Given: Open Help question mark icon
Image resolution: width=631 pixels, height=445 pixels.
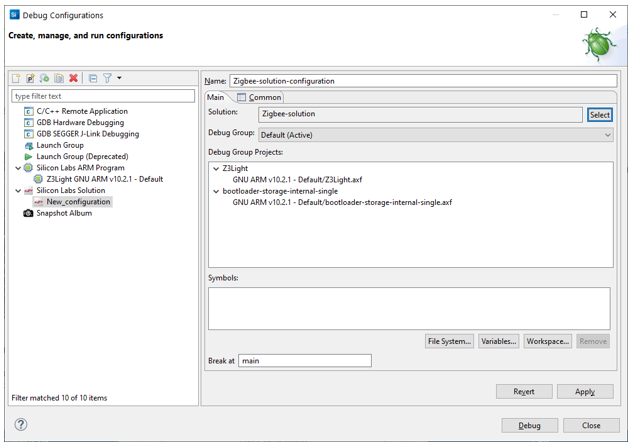Looking at the screenshot, I should [21, 424].
